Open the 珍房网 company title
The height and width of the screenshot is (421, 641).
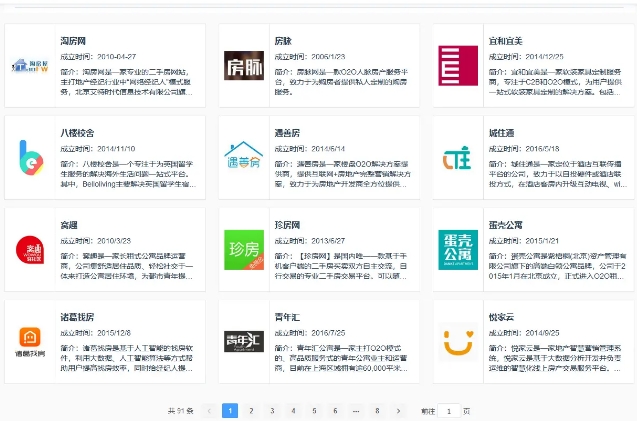coord(287,225)
